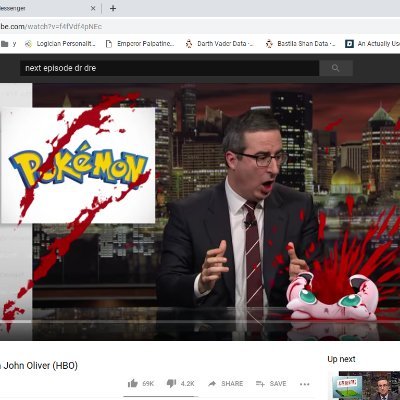Click the video progress bar
The image size is (400, 400).
200,322
